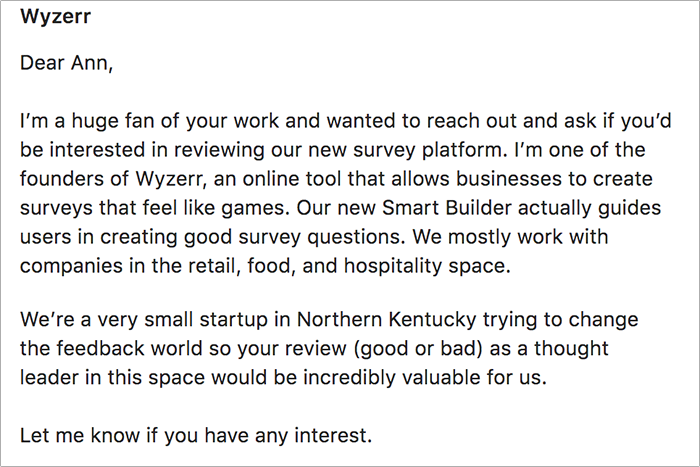Image resolution: width=700 pixels, height=467 pixels.
Task: Select the "Dear Ann," greeting line
Action: pos(67,63)
